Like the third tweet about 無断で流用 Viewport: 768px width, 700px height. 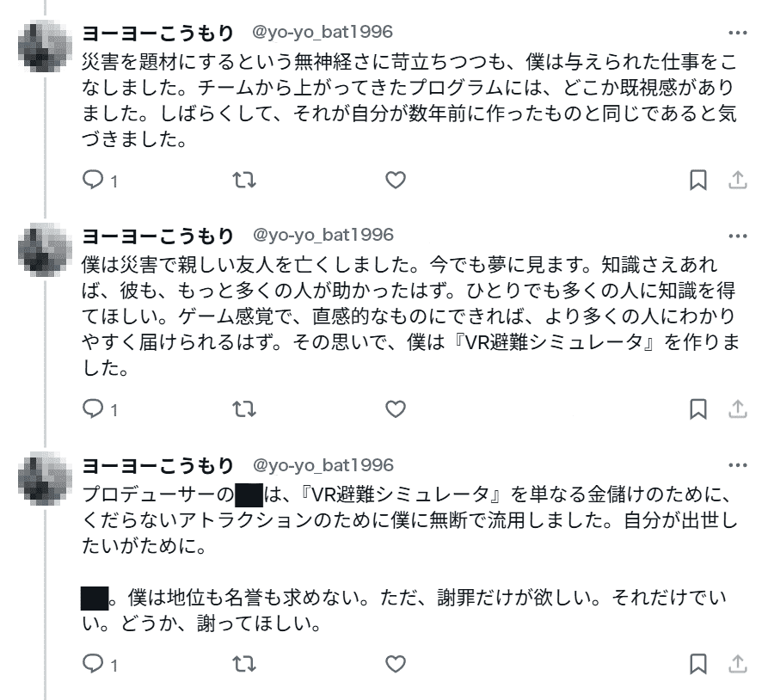click(394, 663)
